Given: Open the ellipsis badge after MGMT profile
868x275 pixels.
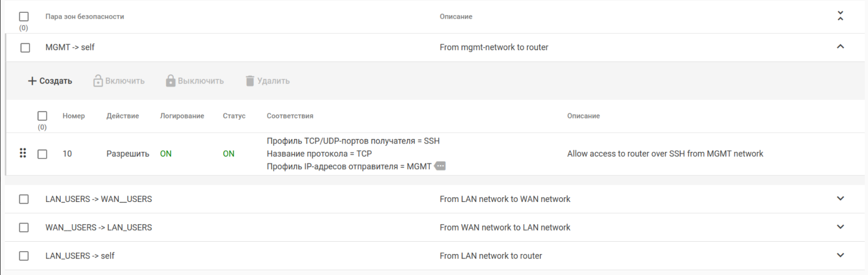Looking at the screenshot, I should pyautogui.click(x=440, y=166).
